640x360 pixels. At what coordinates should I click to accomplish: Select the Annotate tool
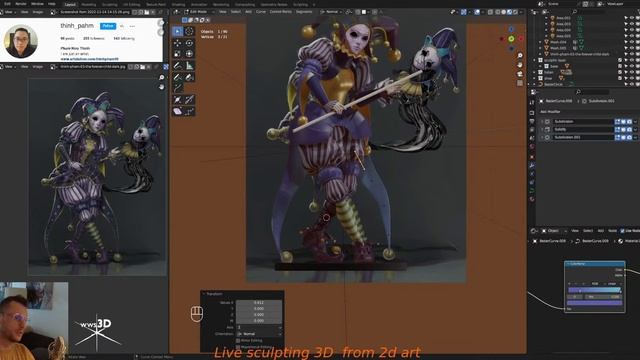point(178,66)
